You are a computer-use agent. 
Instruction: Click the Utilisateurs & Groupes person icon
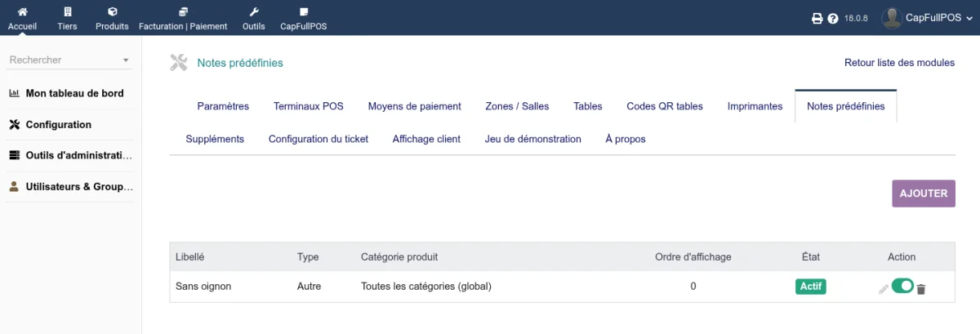click(14, 186)
